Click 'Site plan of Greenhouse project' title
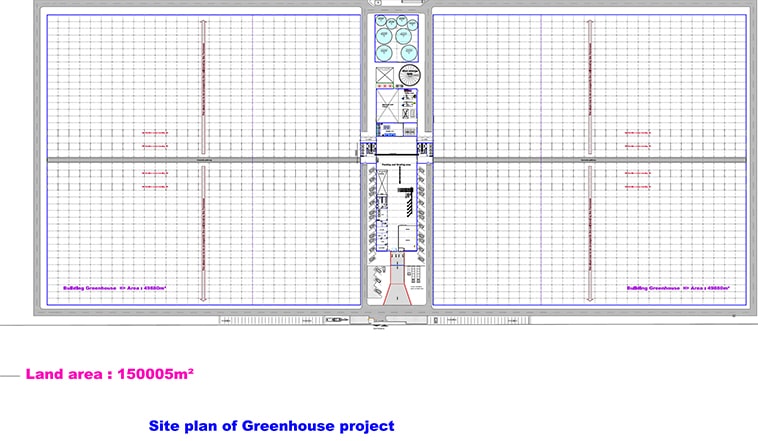Image resolution: width=758 pixels, height=441 pixels. (x=271, y=426)
